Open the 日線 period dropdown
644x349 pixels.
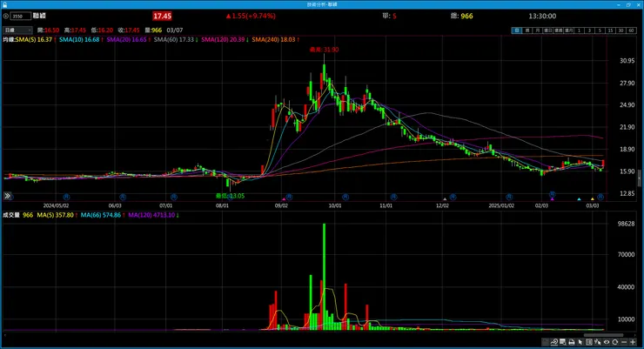tap(17, 30)
